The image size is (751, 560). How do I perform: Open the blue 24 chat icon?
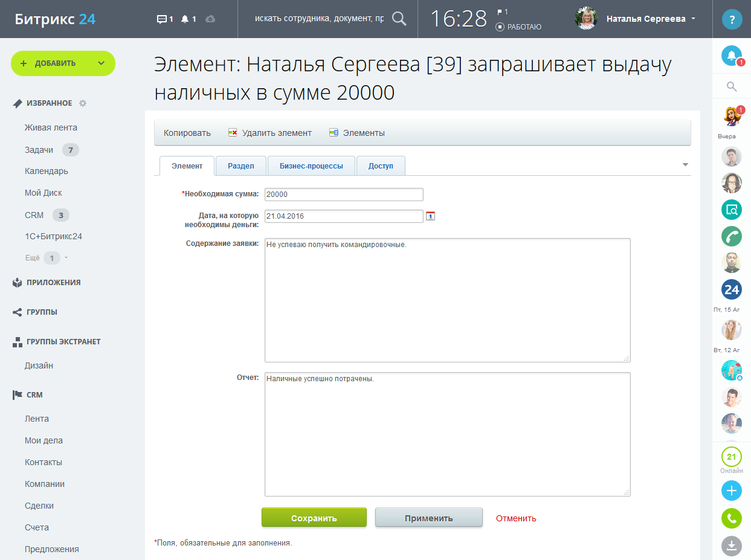tap(732, 289)
